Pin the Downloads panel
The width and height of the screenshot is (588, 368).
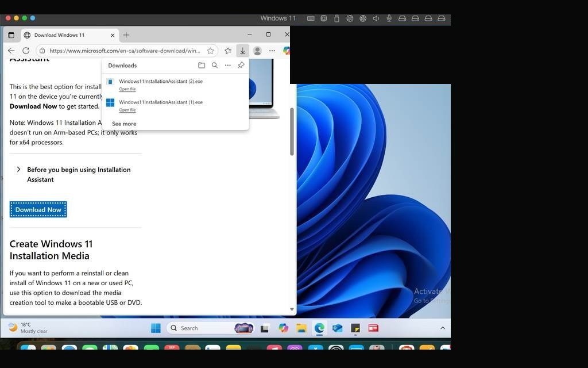coord(241,66)
